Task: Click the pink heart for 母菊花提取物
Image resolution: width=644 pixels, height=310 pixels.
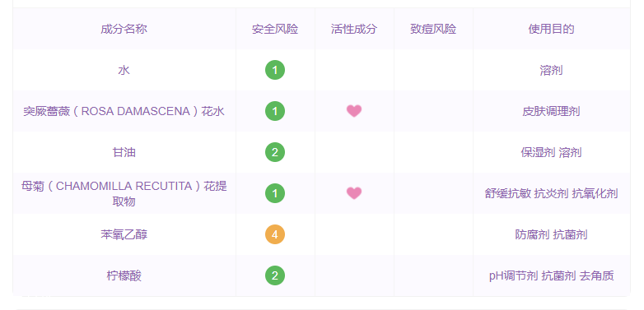Action: coord(353,193)
